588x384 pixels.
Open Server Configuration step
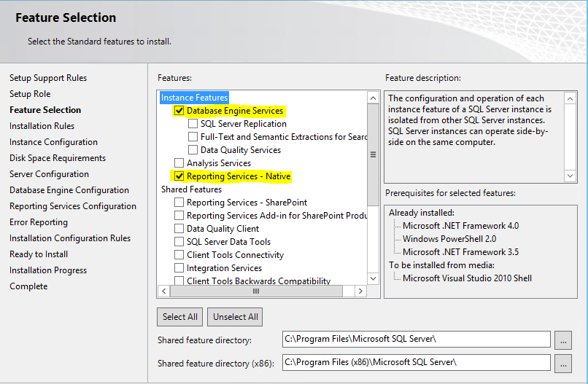point(49,174)
